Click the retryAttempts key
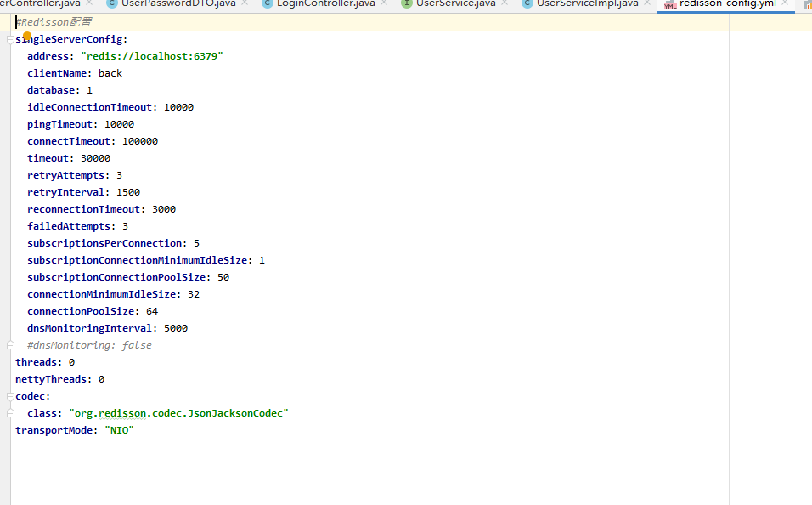This screenshot has width=812, height=505. (65, 175)
